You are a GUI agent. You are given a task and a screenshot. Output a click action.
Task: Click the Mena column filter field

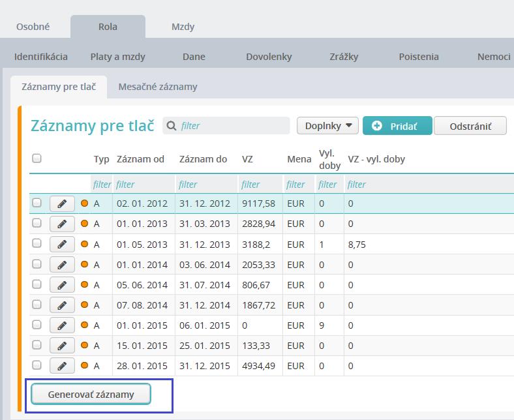299,185
